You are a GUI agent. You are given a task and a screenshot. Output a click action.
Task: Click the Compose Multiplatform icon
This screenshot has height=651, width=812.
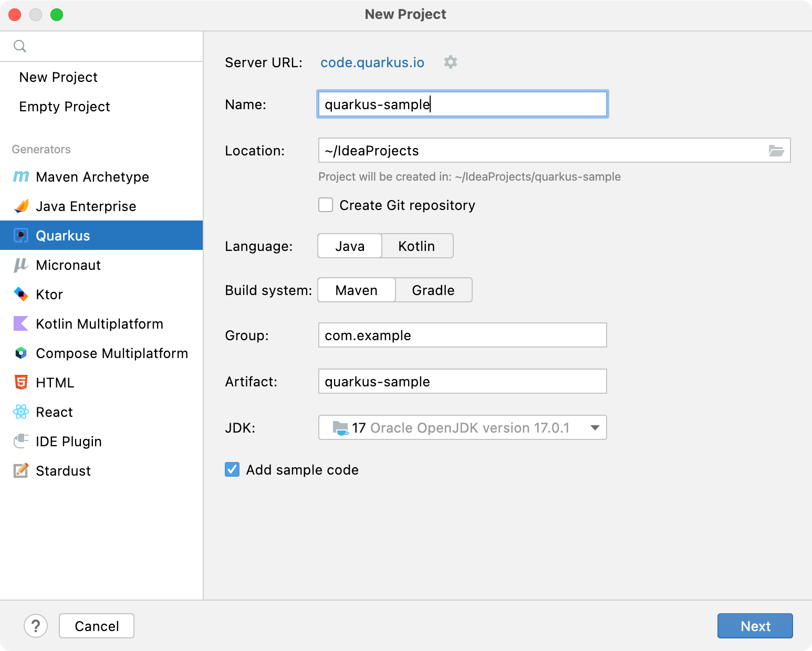pos(21,353)
